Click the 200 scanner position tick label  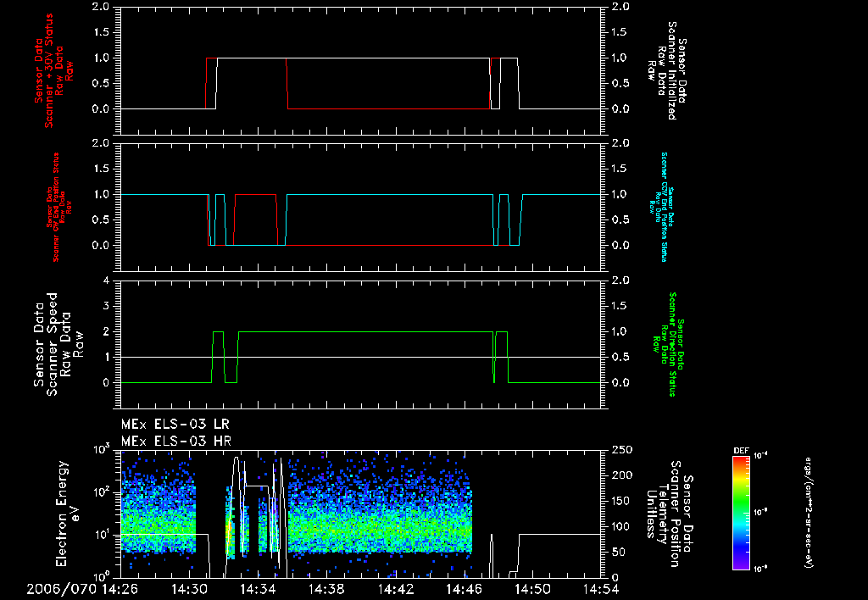tap(622, 475)
